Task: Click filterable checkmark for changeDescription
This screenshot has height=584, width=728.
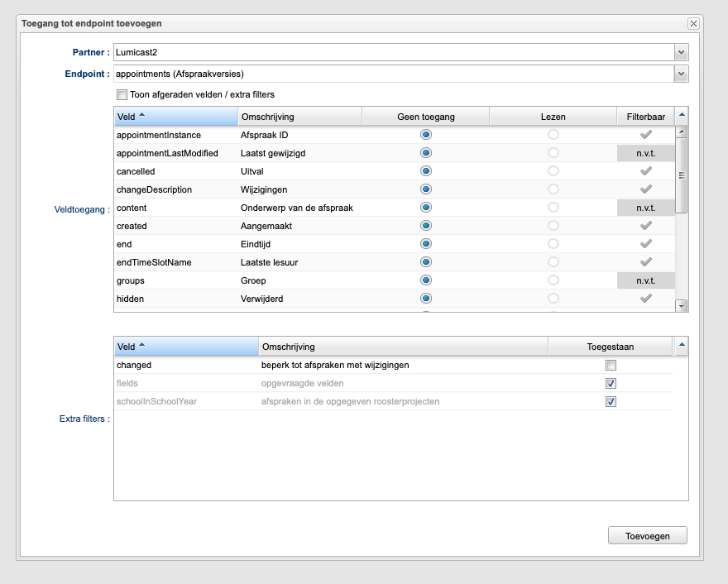Action: [646, 189]
